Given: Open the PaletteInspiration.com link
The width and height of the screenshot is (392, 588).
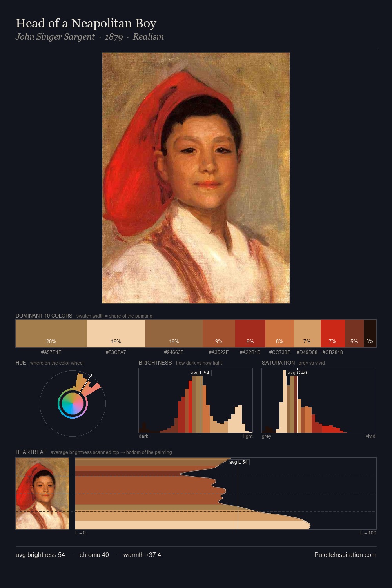Looking at the screenshot, I should (345, 555).
